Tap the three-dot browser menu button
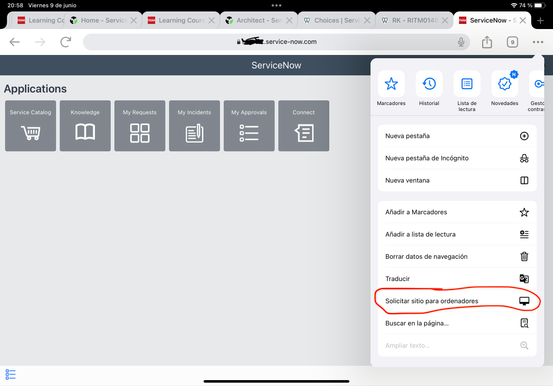The height and width of the screenshot is (386, 553). coord(538,42)
